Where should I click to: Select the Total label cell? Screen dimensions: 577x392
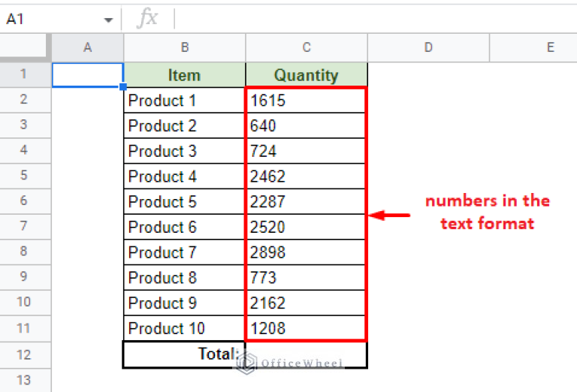184,354
